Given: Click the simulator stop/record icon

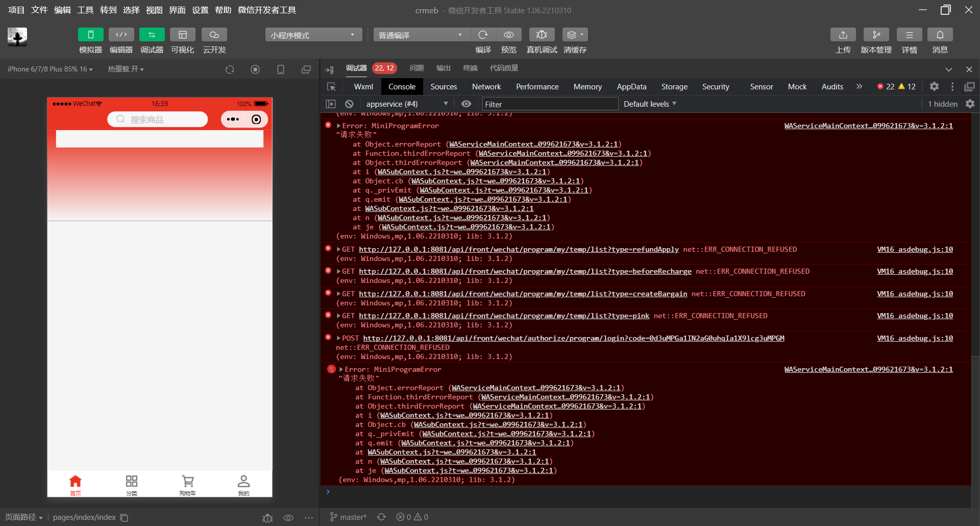Looking at the screenshot, I should tap(255, 69).
